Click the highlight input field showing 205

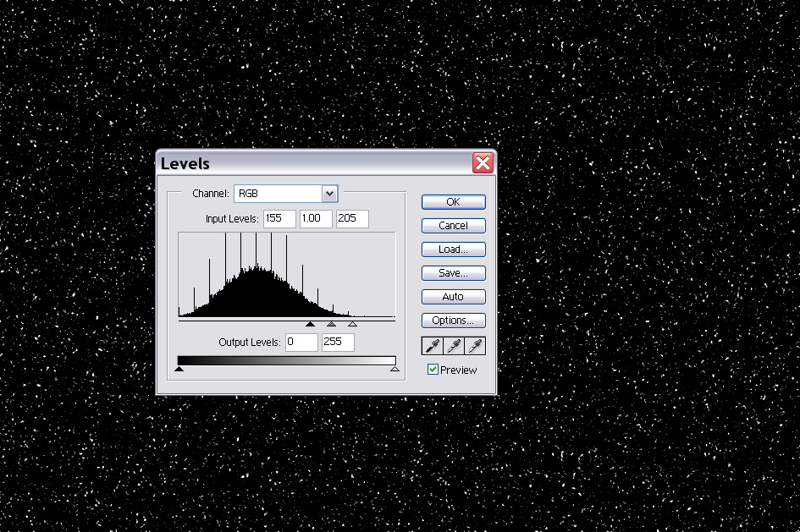tap(352, 218)
